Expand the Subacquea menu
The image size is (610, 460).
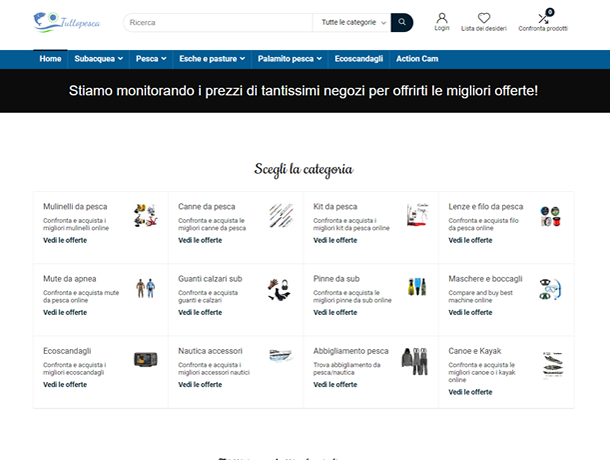pos(98,59)
